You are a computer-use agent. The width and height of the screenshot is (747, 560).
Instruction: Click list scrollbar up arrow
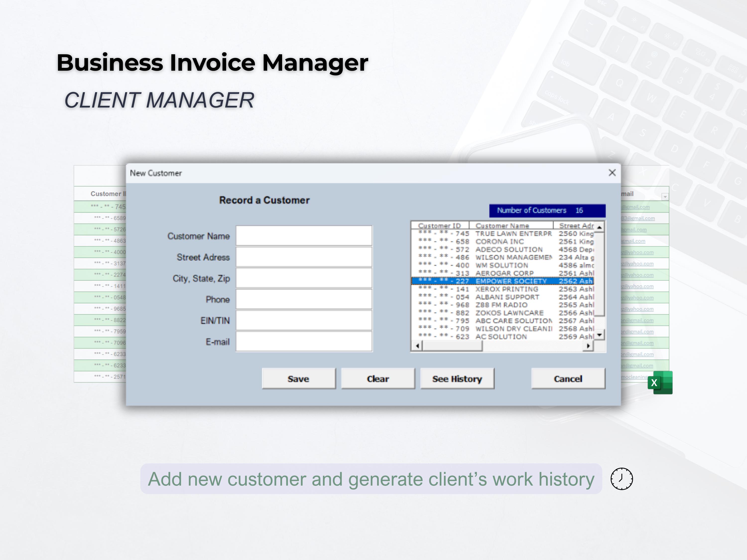(x=599, y=227)
